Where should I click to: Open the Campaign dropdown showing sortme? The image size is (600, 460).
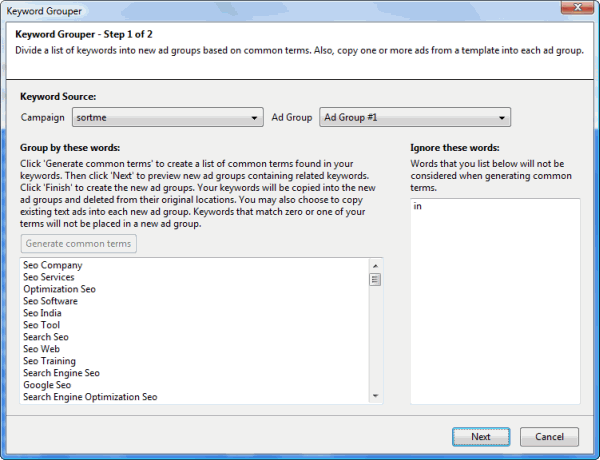tap(168, 117)
